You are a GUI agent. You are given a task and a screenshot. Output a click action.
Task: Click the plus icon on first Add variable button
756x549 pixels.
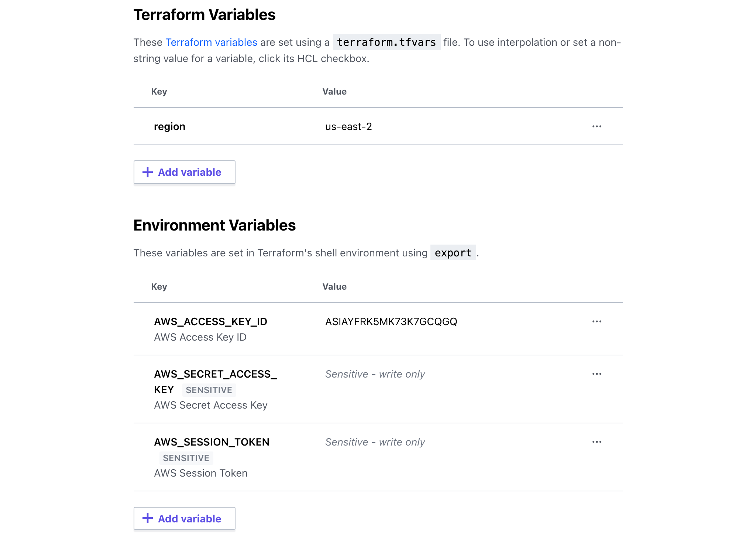click(148, 172)
